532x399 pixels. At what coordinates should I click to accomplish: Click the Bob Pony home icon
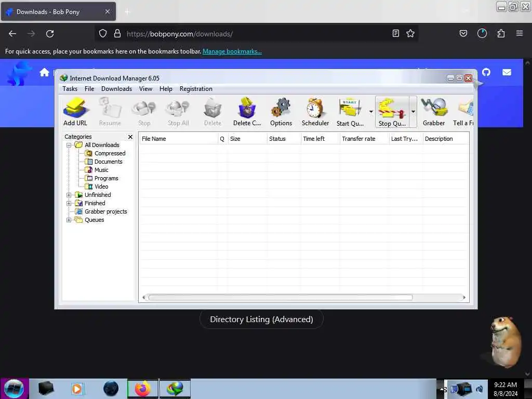[x=45, y=72]
